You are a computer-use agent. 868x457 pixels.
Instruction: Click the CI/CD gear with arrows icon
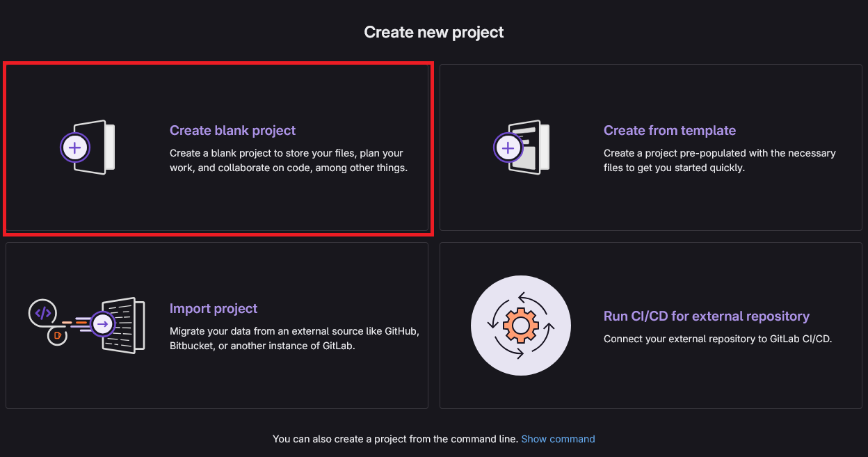(520, 325)
